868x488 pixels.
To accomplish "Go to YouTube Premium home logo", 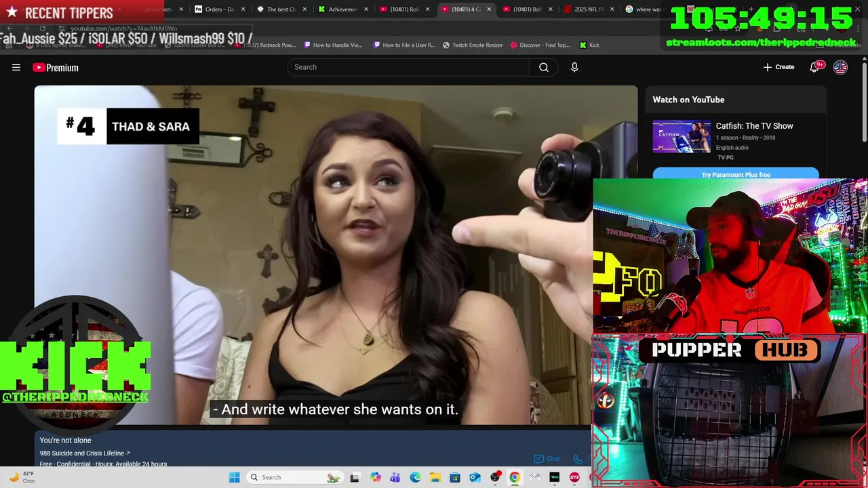I will point(56,67).
